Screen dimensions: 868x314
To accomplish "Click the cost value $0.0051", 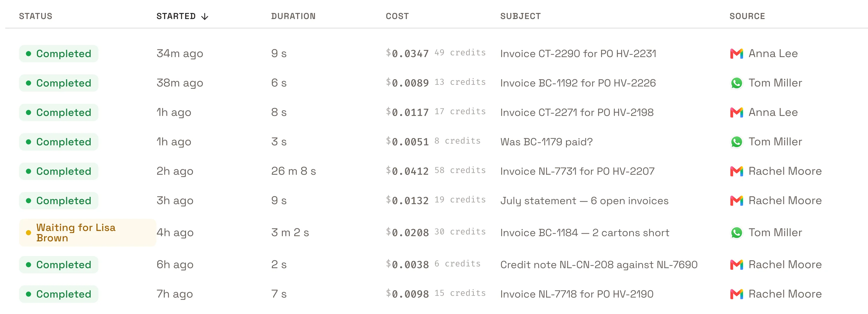I will [407, 142].
